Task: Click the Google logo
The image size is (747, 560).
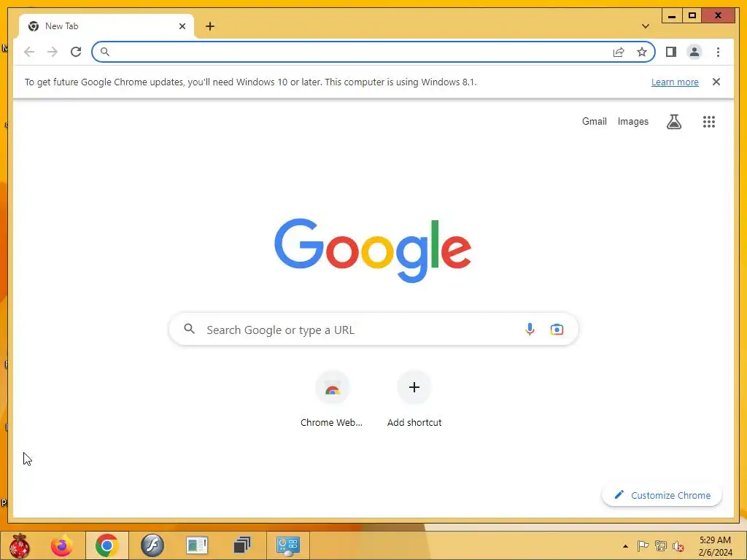Action: [373, 251]
